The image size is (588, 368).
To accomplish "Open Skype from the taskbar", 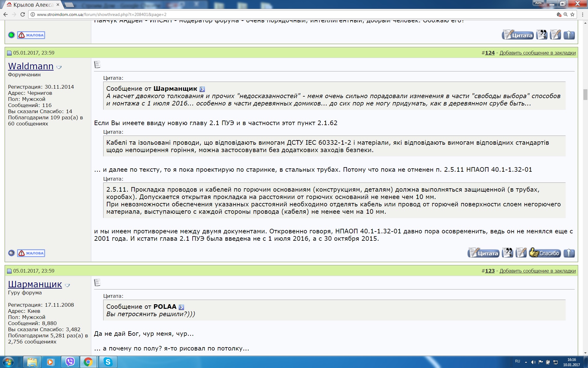I will (x=107, y=362).
